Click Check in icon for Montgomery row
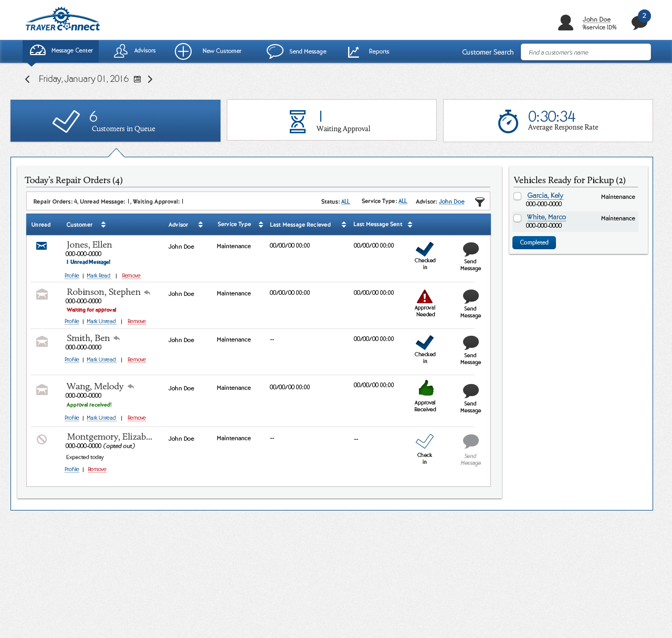Screen dimensions: 672x638 click(424, 441)
